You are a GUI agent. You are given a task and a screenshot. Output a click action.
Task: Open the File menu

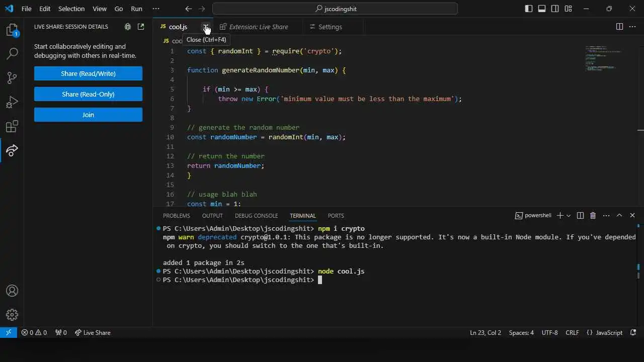tap(26, 9)
